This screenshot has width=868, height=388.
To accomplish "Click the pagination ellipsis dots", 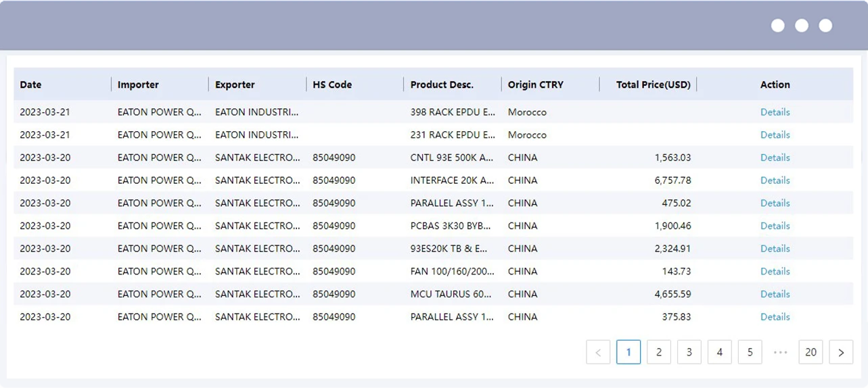I will click(780, 352).
